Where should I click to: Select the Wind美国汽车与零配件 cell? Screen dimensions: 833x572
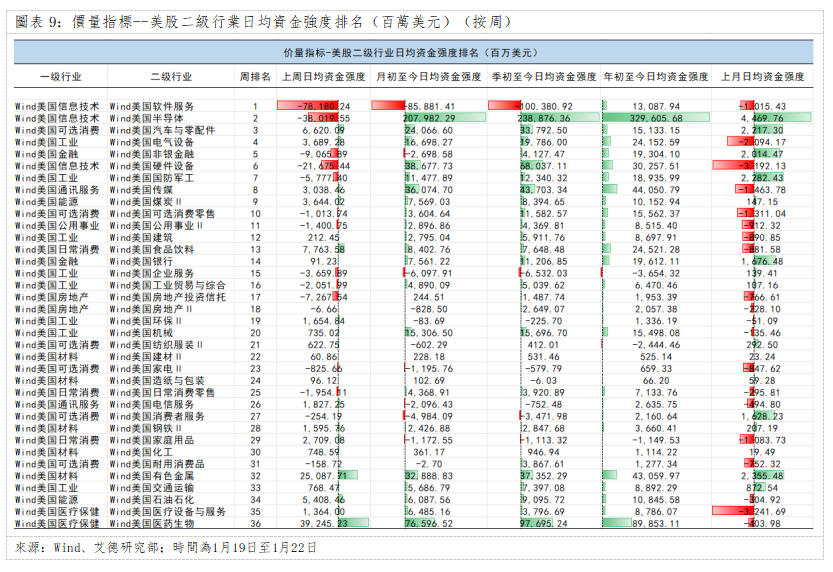pyautogui.click(x=162, y=130)
